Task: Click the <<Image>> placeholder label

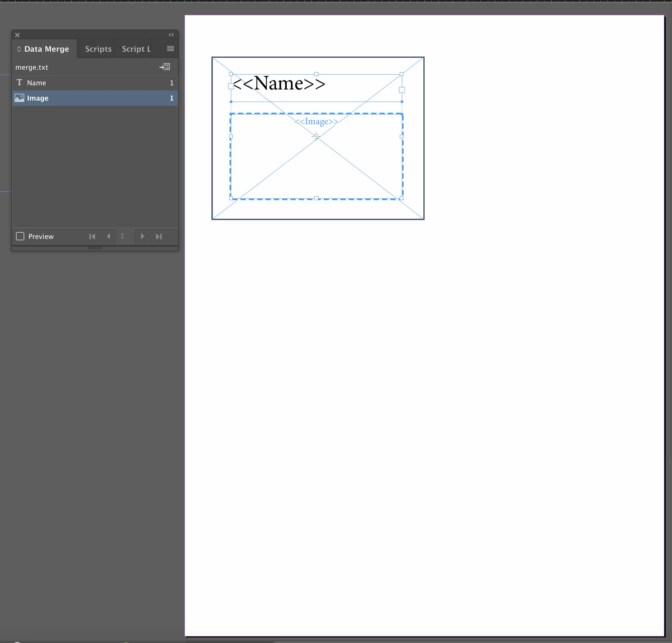Action: tap(316, 121)
